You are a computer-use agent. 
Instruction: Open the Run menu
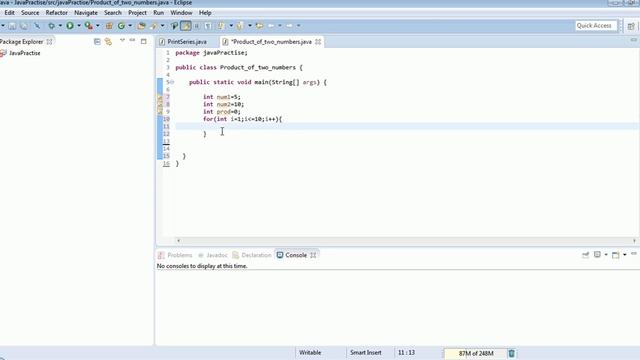click(158, 13)
